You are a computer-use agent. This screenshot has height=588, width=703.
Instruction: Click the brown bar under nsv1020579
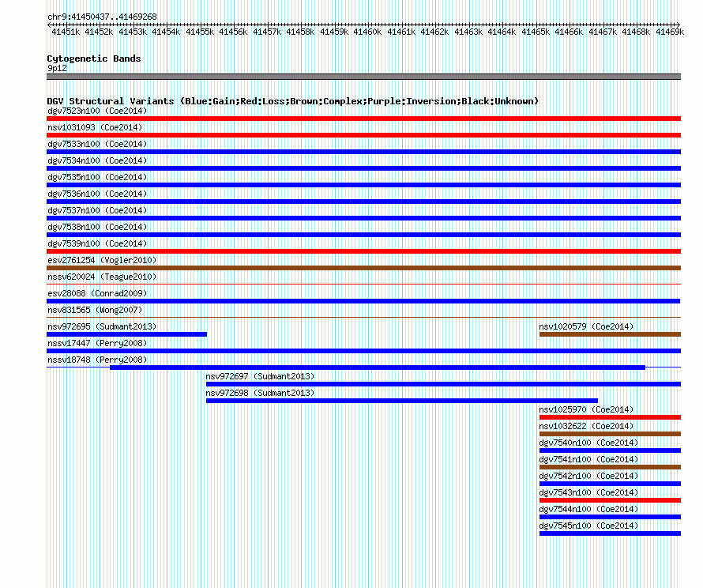pyautogui.click(x=611, y=334)
